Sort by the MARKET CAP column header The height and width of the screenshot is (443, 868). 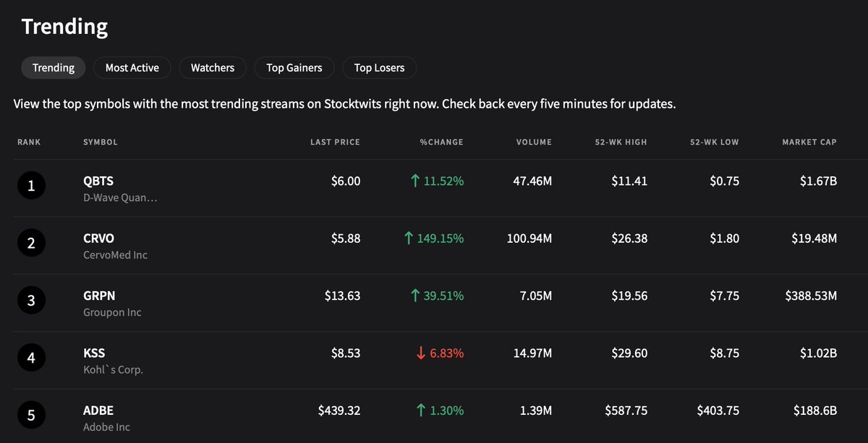[809, 142]
